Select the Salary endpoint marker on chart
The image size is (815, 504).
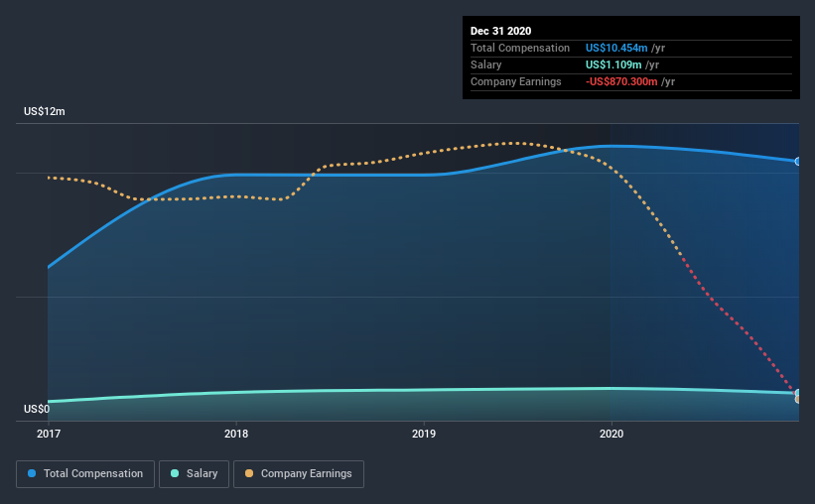798,393
